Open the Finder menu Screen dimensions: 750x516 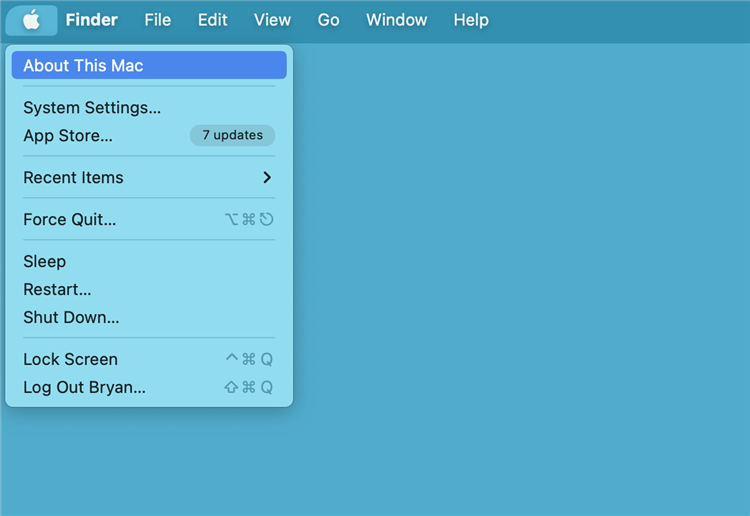point(91,20)
